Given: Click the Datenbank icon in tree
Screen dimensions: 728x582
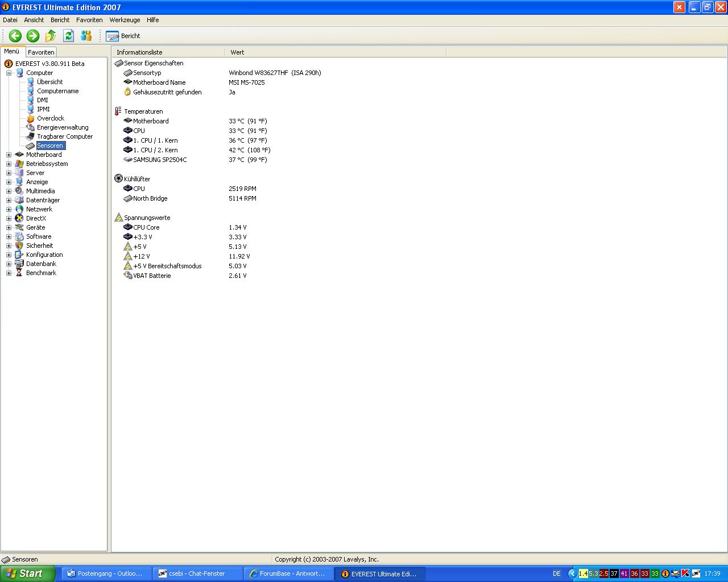Looking at the screenshot, I should coord(19,264).
